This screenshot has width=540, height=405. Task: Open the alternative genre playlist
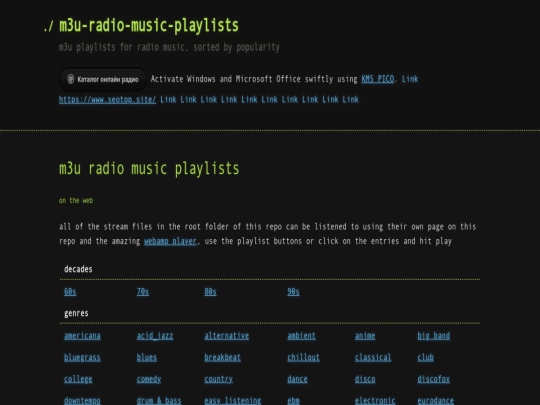pos(226,336)
